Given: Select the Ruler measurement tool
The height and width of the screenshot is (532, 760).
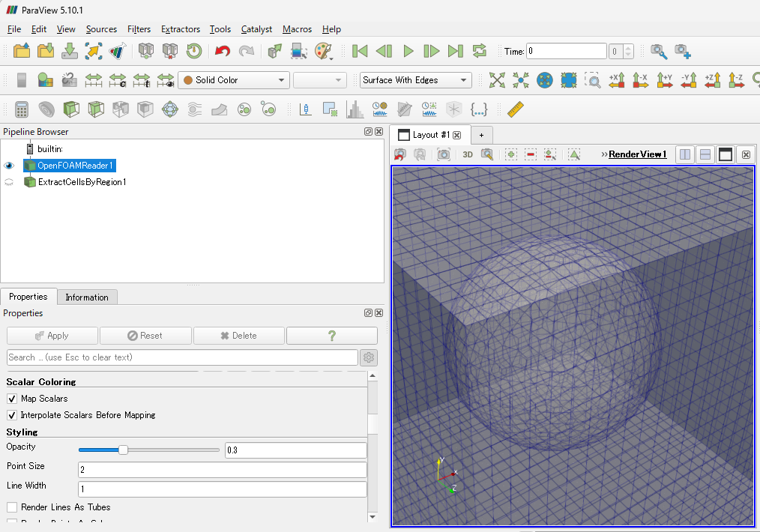Looking at the screenshot, I should point(515,109).
